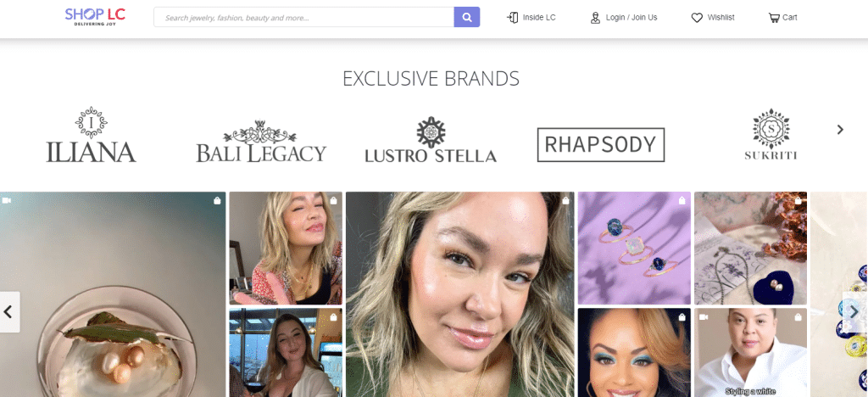
Task: Go to previous gallery photos arrow
Action: point(8,311)
